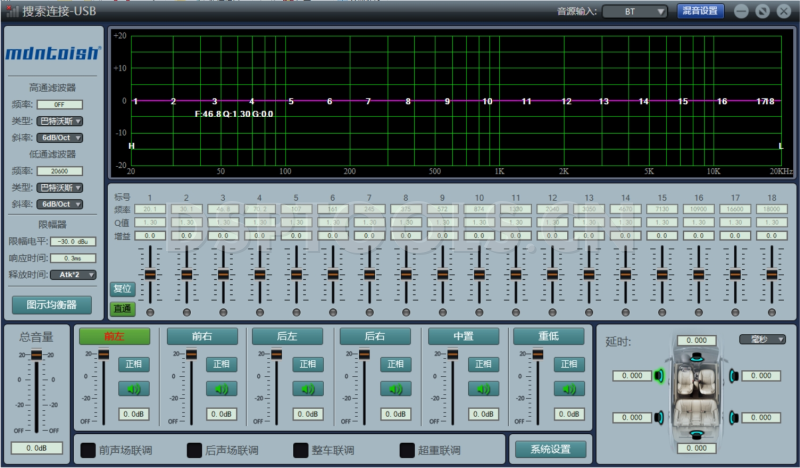Screen dimensions: 800x468
Task: Select the 前左 channel tab
Action: click(114, 337)
